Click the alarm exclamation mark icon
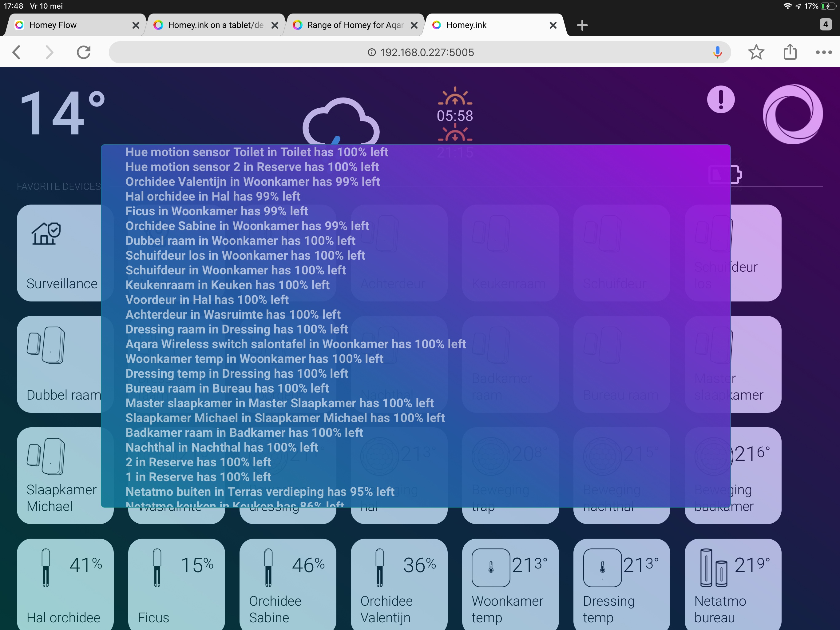Image resolution: width=840 pixels, height=630 pixels. tap(720, 100)
